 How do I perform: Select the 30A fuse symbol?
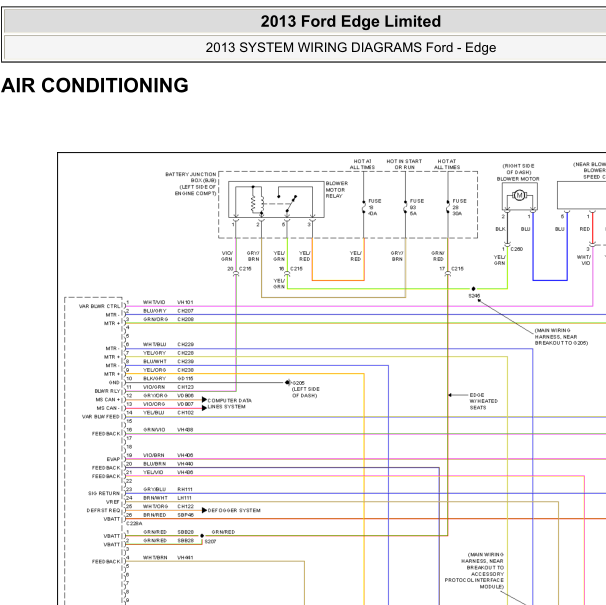click(x=448, y=208)
